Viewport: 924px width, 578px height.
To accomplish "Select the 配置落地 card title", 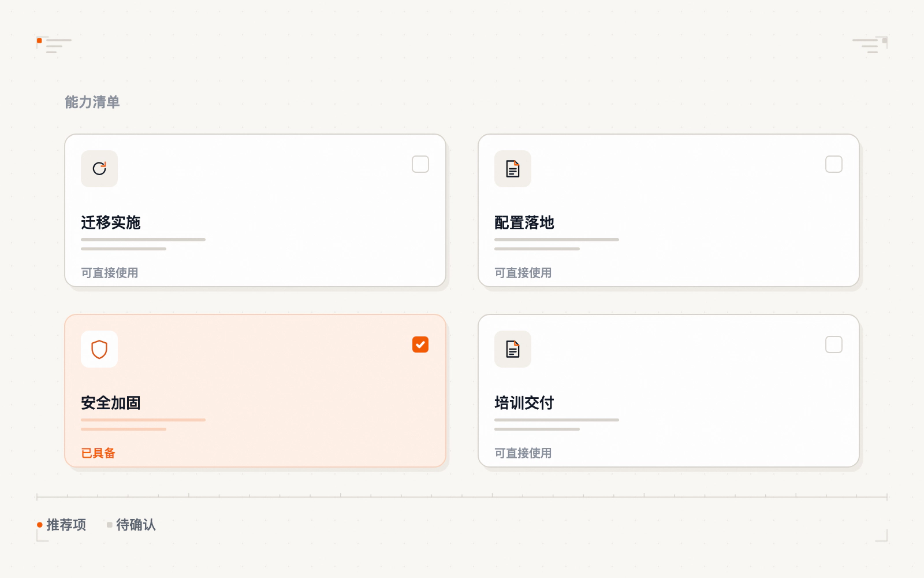I will 524,223.
